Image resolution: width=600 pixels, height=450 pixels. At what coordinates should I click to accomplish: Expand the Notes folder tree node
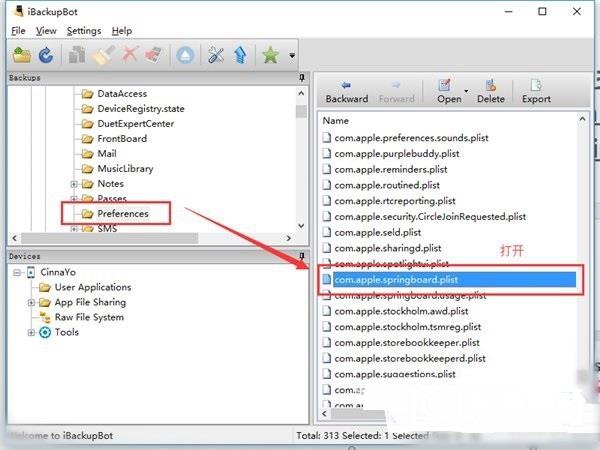point(74,184)
